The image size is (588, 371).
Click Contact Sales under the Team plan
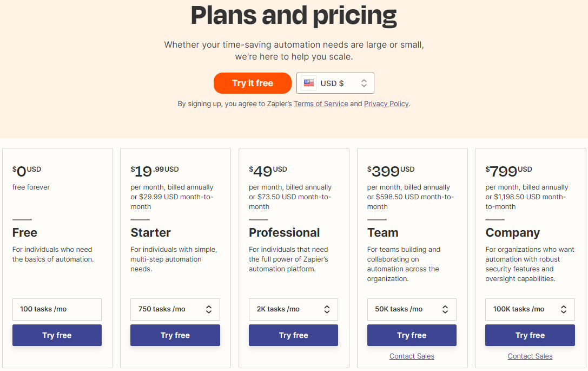[412, 356]
